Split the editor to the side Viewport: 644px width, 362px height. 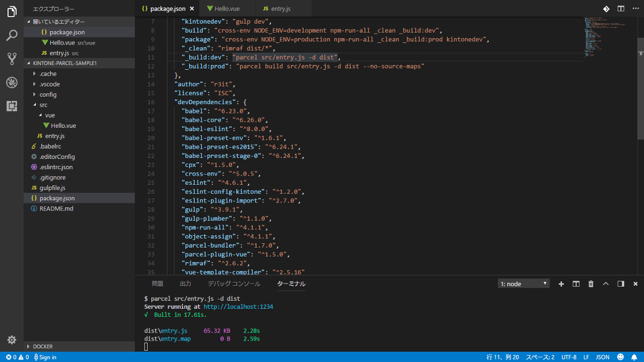620,9
